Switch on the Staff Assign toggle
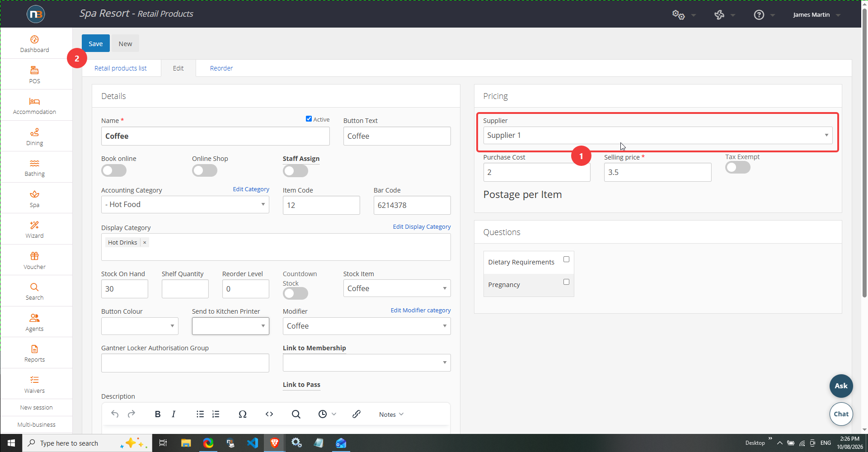This screenshot has width=868, height=452. click(x=296, y=171)
